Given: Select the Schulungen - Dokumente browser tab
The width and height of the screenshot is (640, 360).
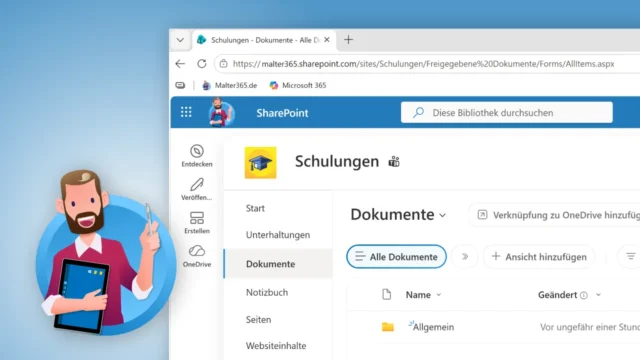Looking at the screenshot, I should pyautogui.click(x=264, y=40).
